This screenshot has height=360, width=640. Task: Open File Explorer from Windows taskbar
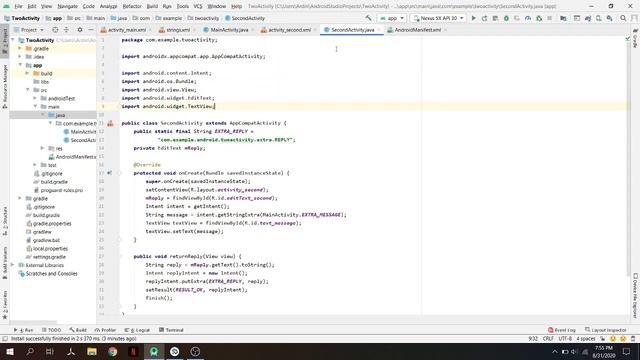pos(92,351)
